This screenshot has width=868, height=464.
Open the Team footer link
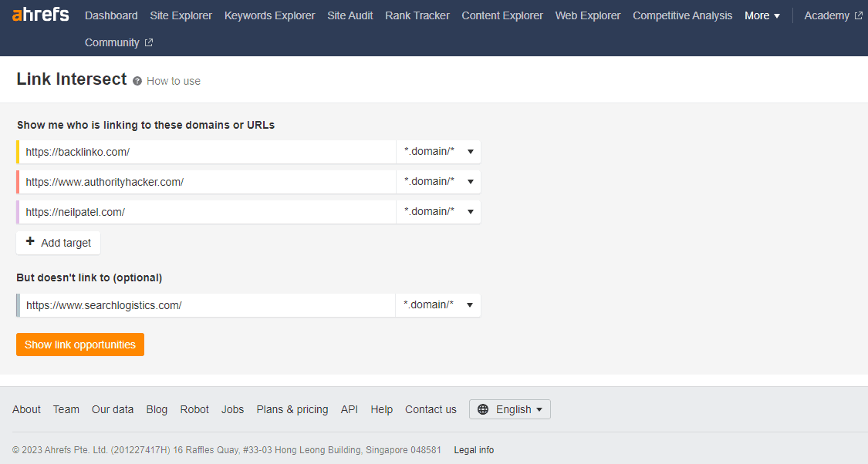tap(66, 409)
